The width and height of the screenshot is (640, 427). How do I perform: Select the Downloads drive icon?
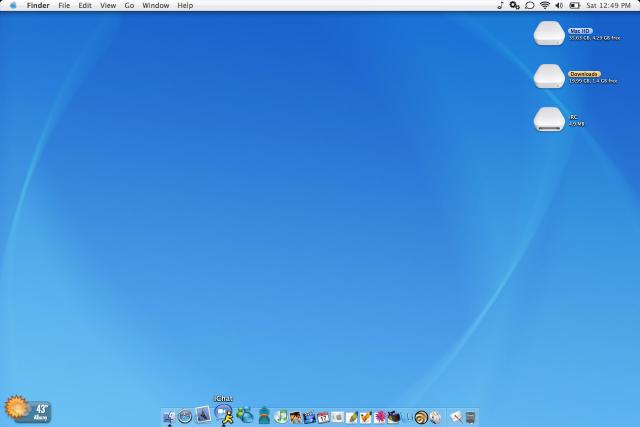[x=549, y=76]
